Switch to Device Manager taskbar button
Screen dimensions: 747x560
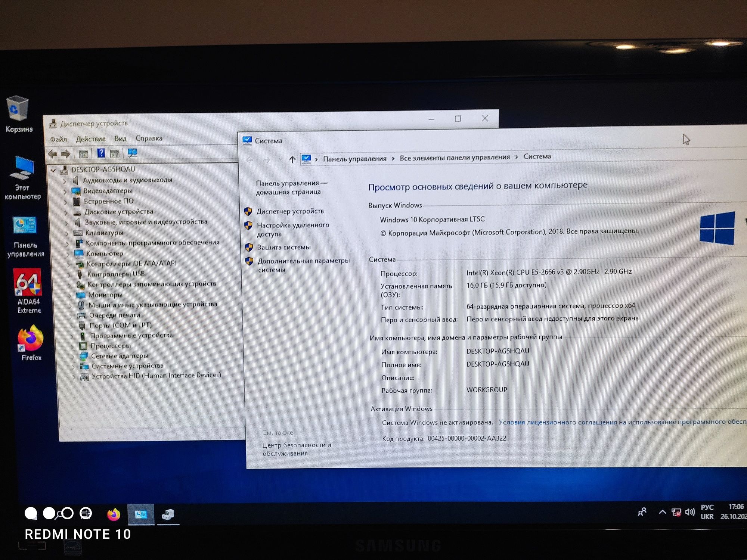168,514
